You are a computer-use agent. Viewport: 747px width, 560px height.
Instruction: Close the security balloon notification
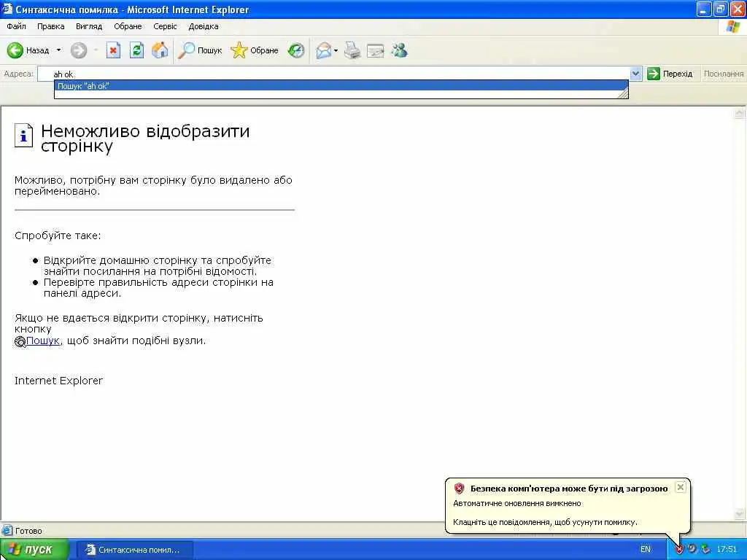(x=681, y=486)
